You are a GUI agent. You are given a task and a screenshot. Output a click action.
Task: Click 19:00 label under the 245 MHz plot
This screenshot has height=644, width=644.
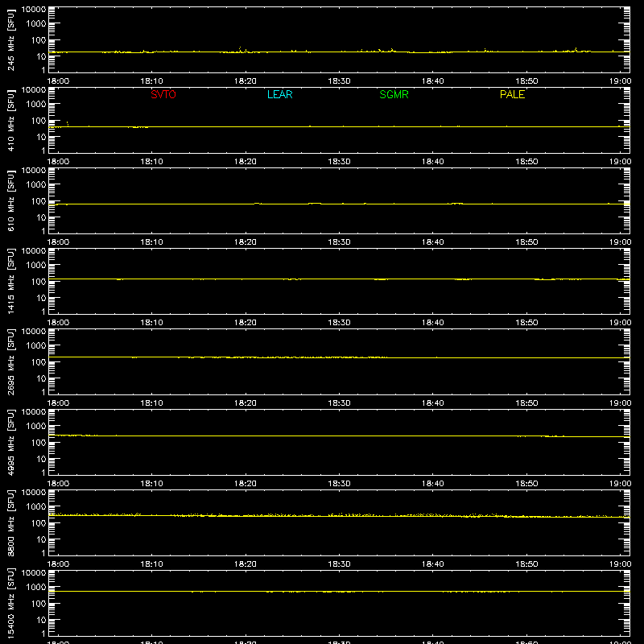[620, 81]
